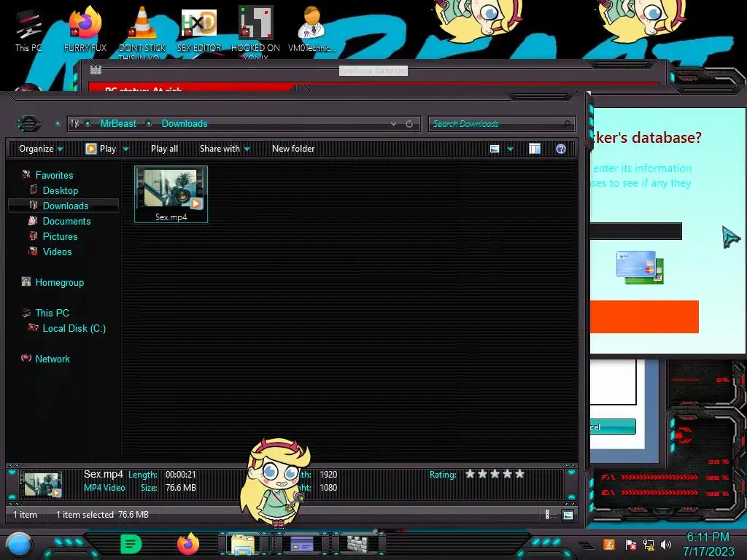Click Play all in toolbar
Viewport: 747px width, 560px height.
[x=164, y=149]
